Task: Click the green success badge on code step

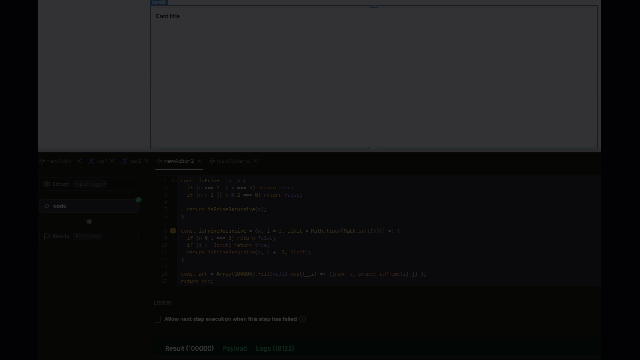Action: point(138,200)
